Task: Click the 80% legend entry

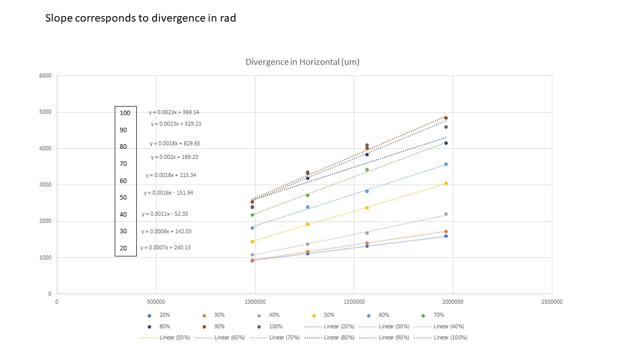Action: pyautogui.click(x=159, y=326)
